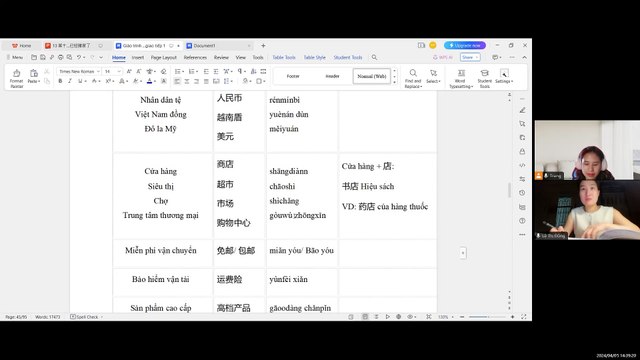Viewport: 640px width, 360px height.
Task: Click the zoom in plus icon
Action: click(513, 317)
